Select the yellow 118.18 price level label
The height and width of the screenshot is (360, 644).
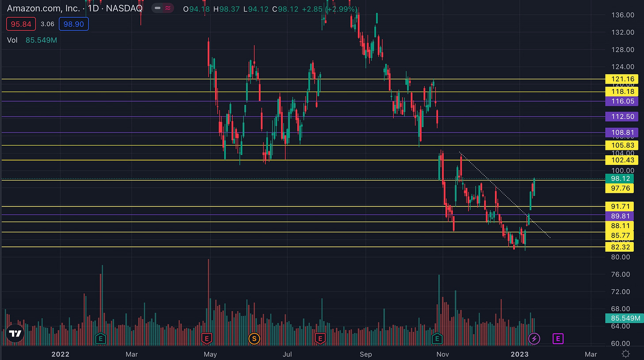[621, 92]
